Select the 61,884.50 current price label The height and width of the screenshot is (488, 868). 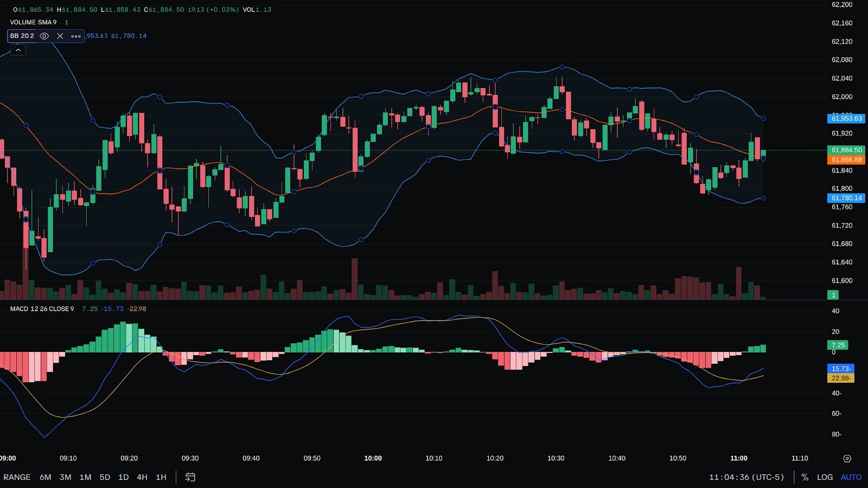[x=846, y=150]
